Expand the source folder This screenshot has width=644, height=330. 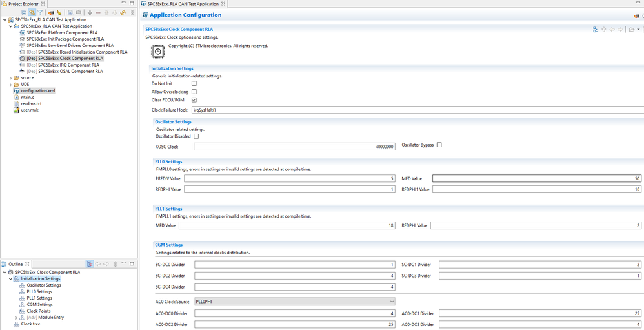tap(10, 77)
